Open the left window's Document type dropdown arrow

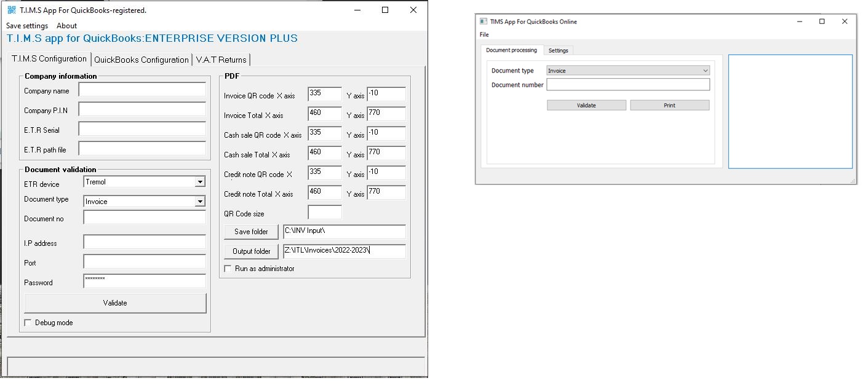(199, 202)
